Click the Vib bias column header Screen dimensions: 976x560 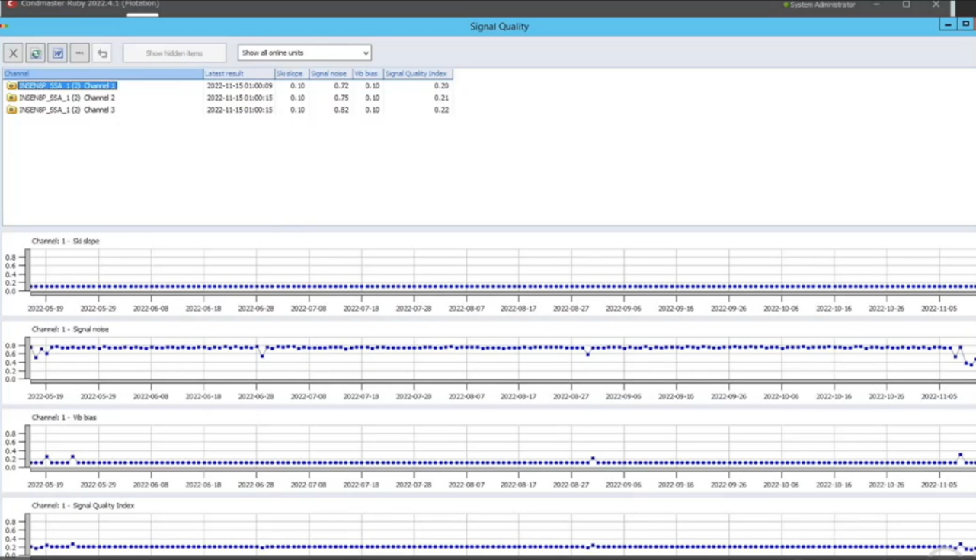pos(366,74)
